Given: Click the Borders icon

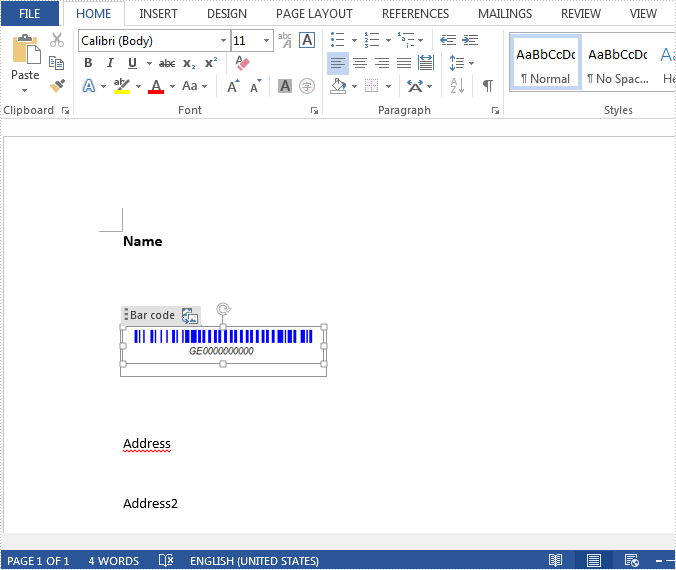Looking at the screenshot, I should pyautogui.click(x=372, y=86).
